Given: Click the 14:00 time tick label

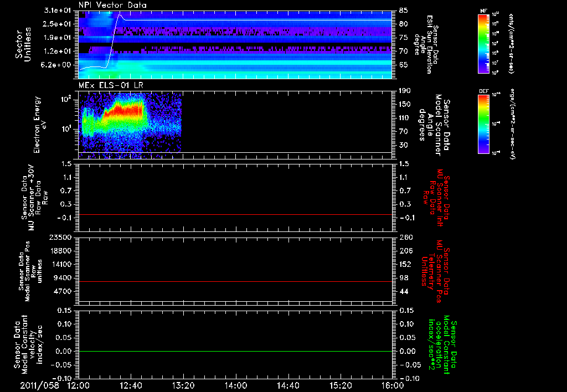Looking at the screenshot, I should [x=236, y=385].
